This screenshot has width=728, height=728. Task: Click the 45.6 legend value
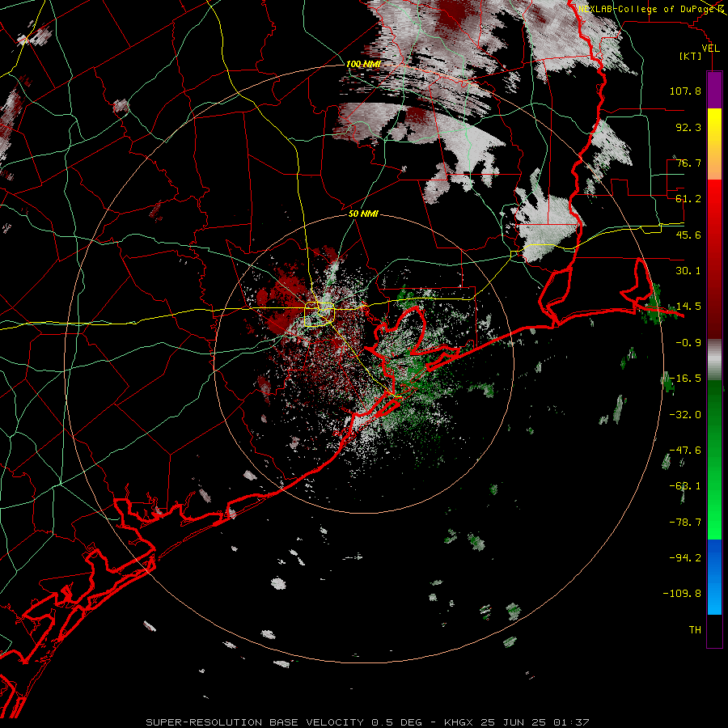click(x=688, y=235)
